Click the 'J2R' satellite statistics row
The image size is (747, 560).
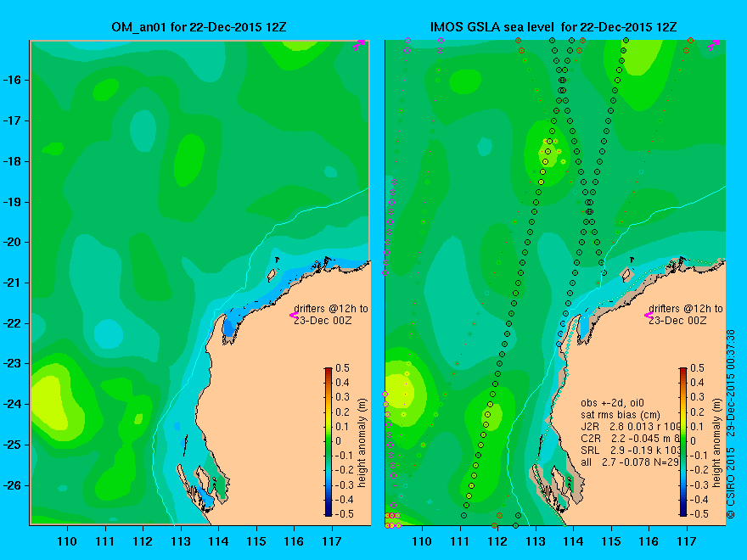(631, 426)
